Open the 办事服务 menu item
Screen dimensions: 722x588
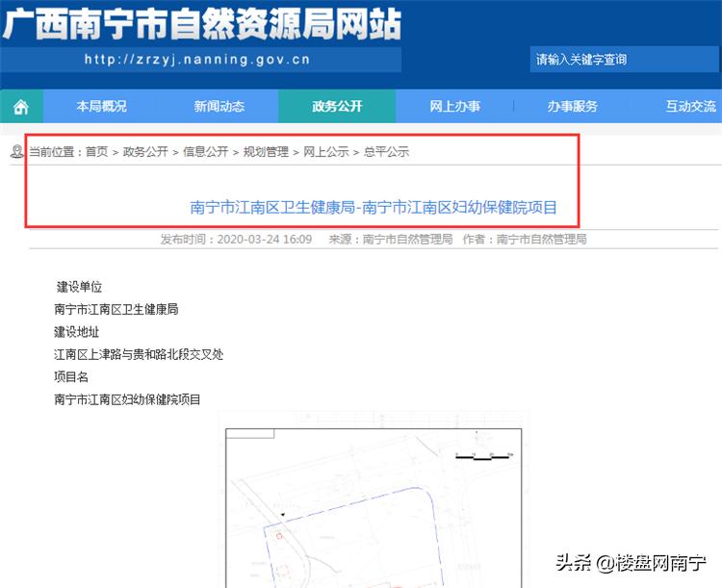click(x=573, y=107)
